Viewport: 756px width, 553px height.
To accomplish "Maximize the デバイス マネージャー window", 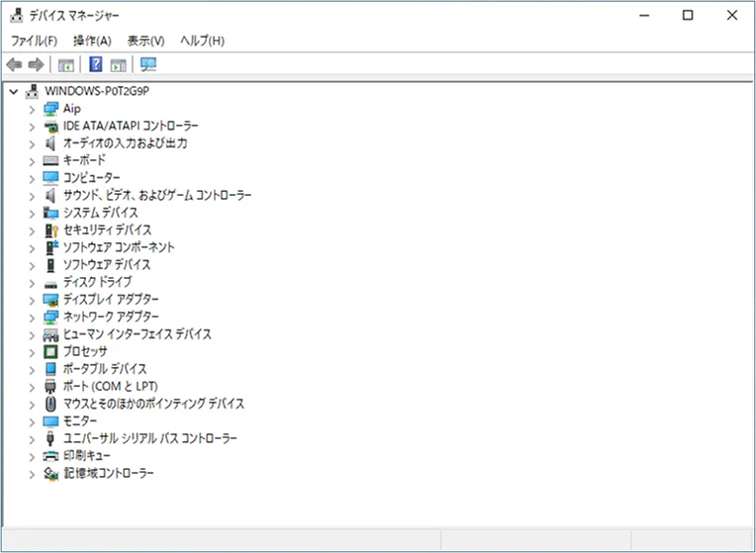I will click(688, 16).
